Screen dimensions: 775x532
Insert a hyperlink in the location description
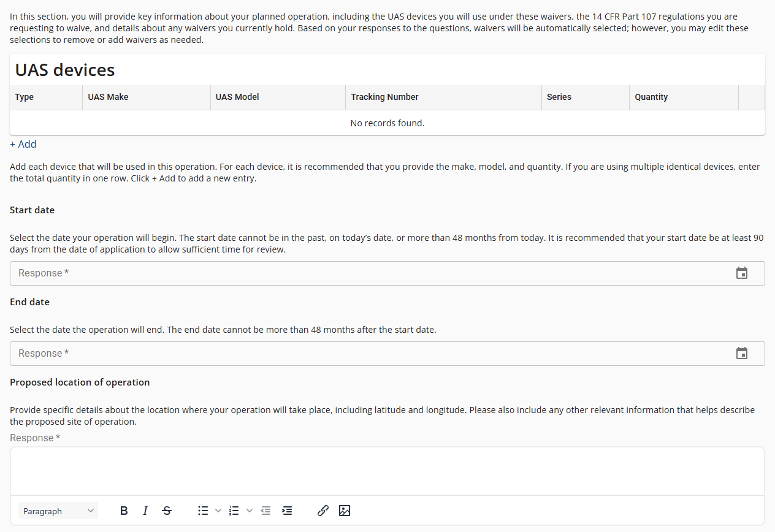(x=323, y=511)
